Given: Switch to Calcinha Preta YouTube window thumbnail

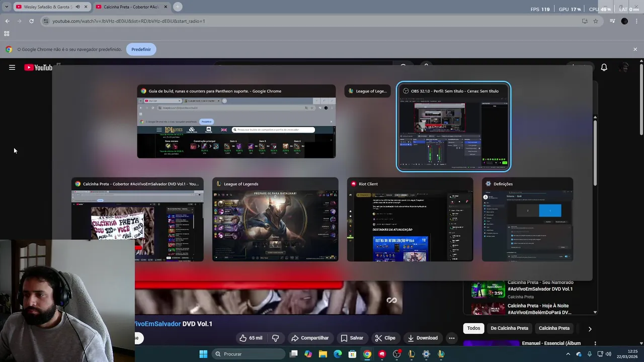Looking at the screenshot, I should (137, 219).
